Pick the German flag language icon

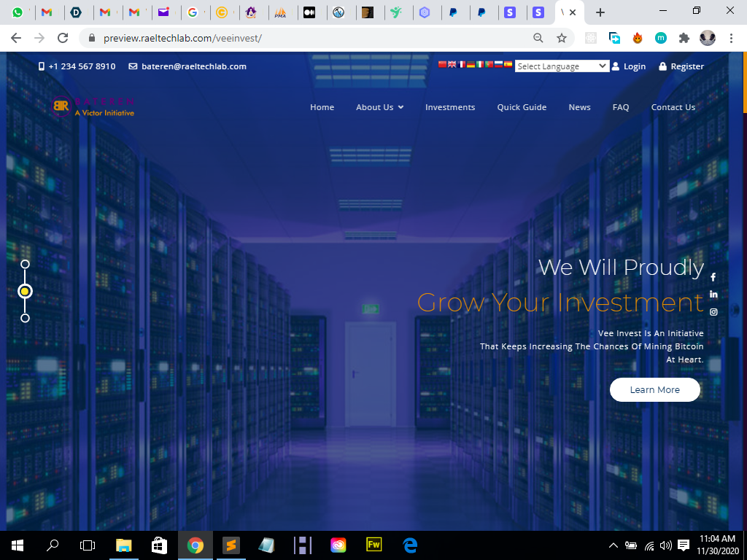pyautogui.click(x=471, y=64)
